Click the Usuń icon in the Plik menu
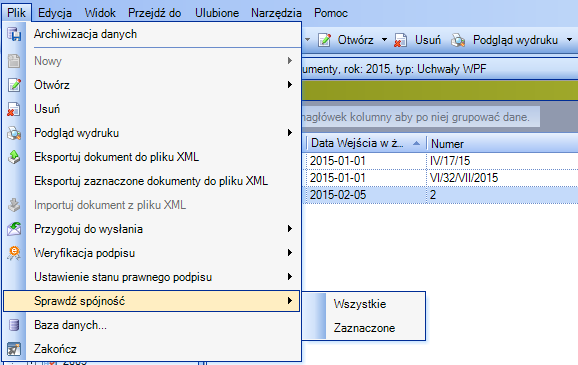The height and width of the screenshot is (365, 578). (14, 109)
